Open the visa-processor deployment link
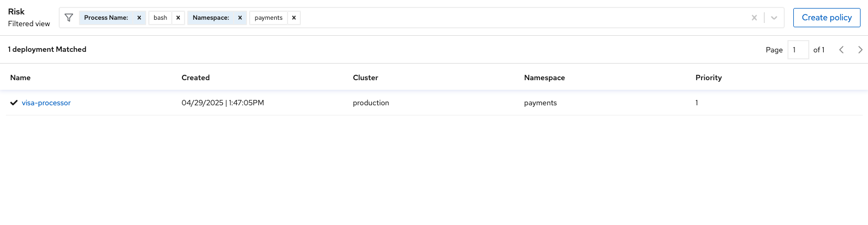868x225 pixels. pos(46,103)
